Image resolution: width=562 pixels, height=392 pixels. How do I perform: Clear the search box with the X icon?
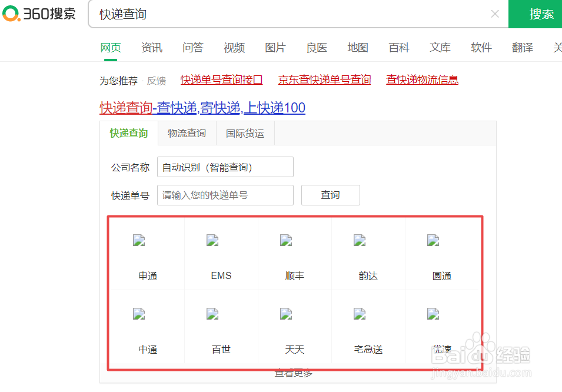(495, 14)
